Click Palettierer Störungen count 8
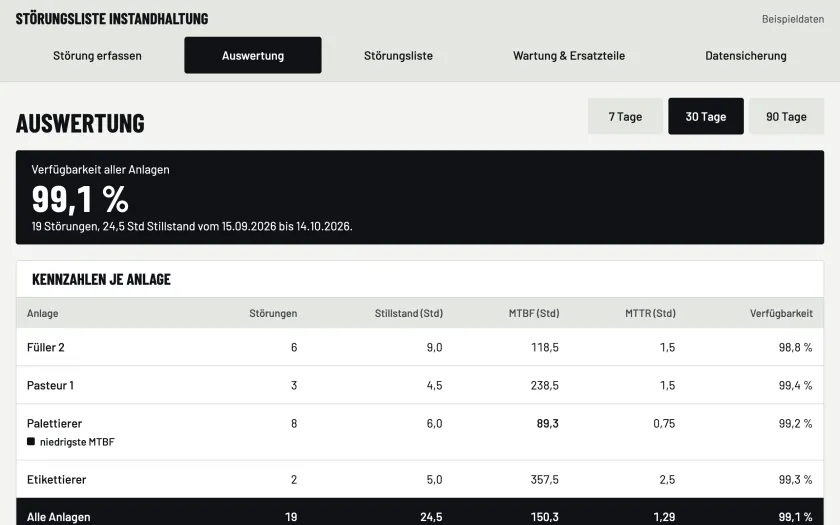840x525 pixels. tap(294, 423)
